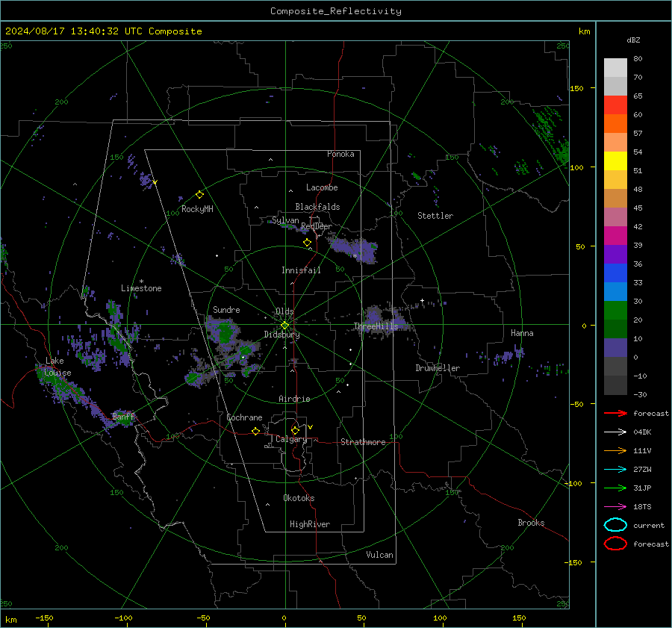Click the magenta 18TS arrow icon
The height and width of the screenshot is (628, 672).
(615, 507)
